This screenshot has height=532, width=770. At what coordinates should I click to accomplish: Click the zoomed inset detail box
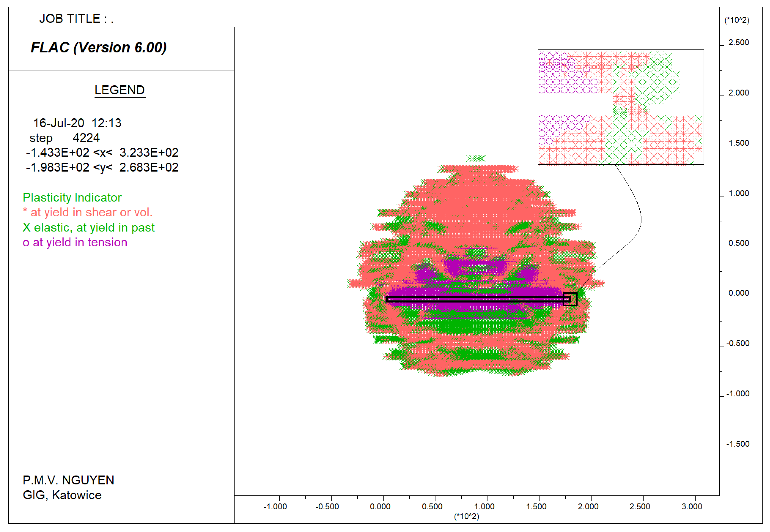click(621, 107)
